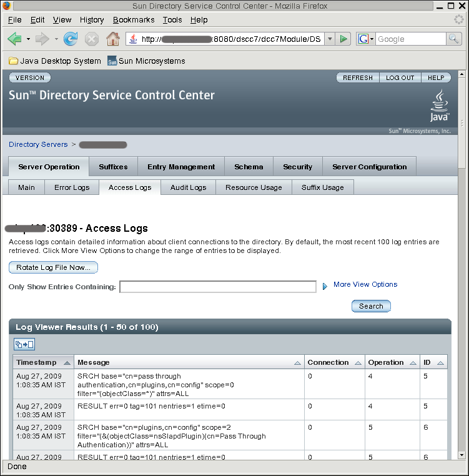469x476 pixels.
Task: Open the Tools menu
Action: (172, 20)
